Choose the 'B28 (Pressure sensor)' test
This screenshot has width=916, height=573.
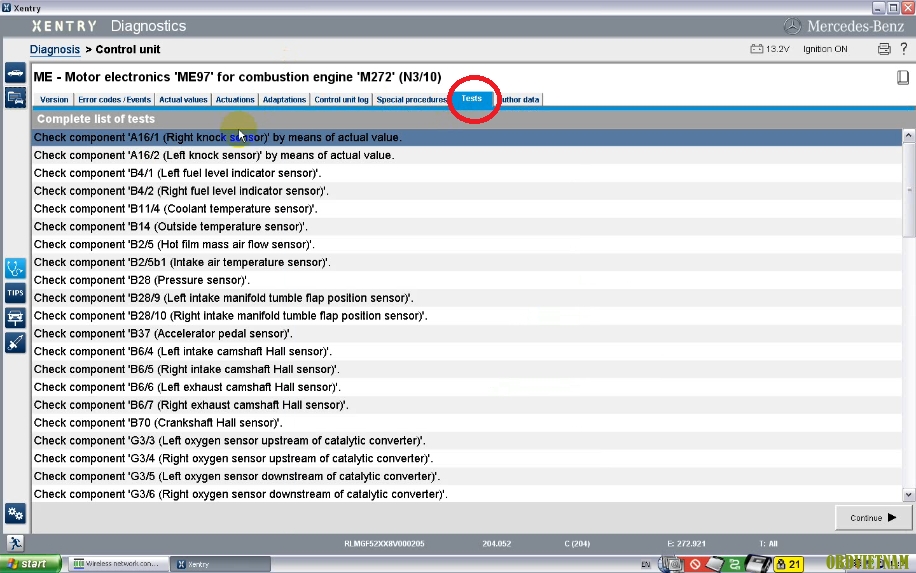467,280
